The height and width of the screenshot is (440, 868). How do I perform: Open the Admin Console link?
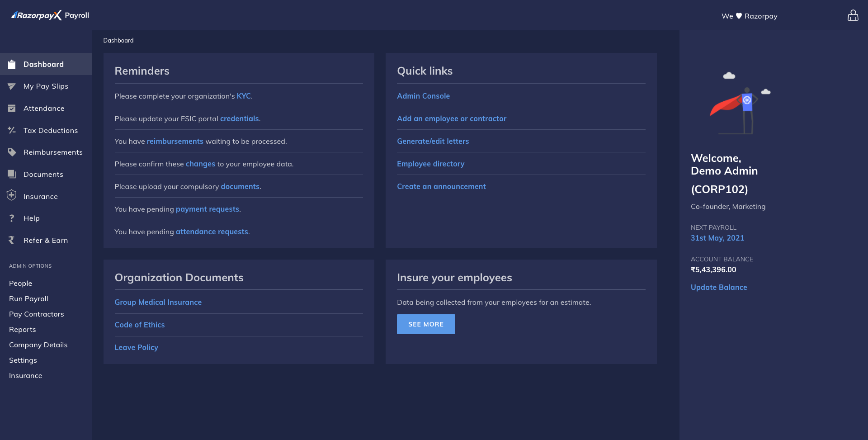click(423, 96)
